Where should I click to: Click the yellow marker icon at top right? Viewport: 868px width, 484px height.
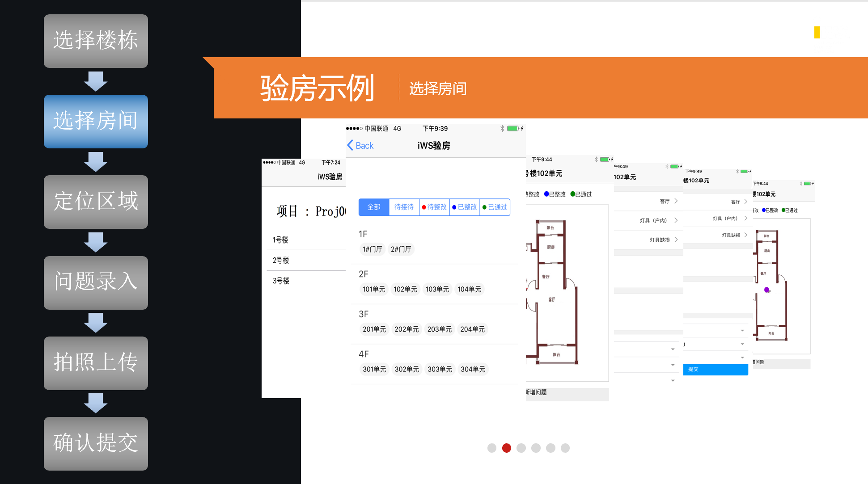[817, 32]
